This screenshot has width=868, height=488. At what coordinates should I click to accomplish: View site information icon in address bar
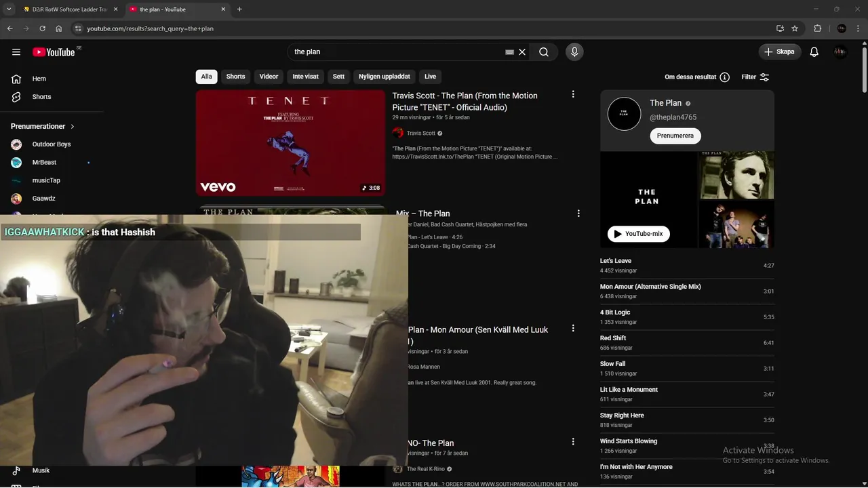click(x=78, y=28)
